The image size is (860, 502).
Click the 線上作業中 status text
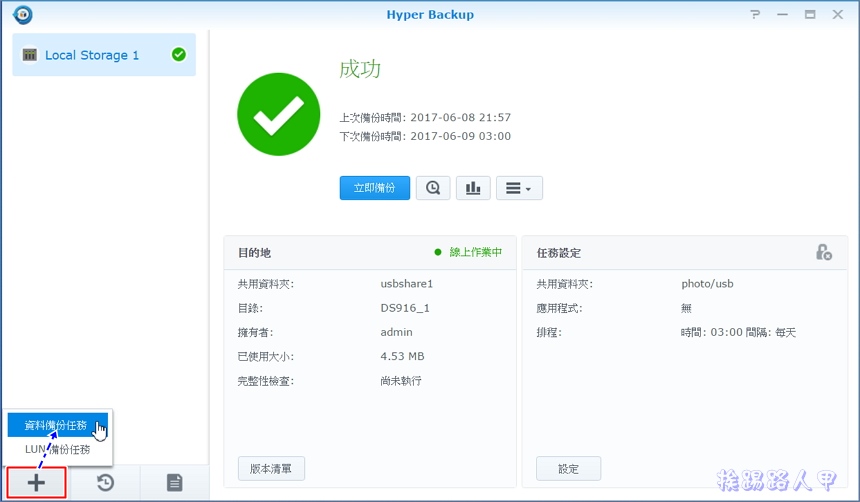pyautogui.click(x=476, y=252)
